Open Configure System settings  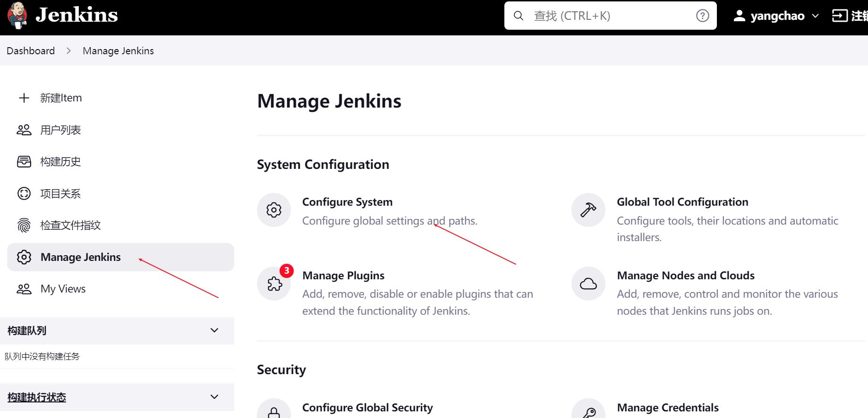click(348, 202)
